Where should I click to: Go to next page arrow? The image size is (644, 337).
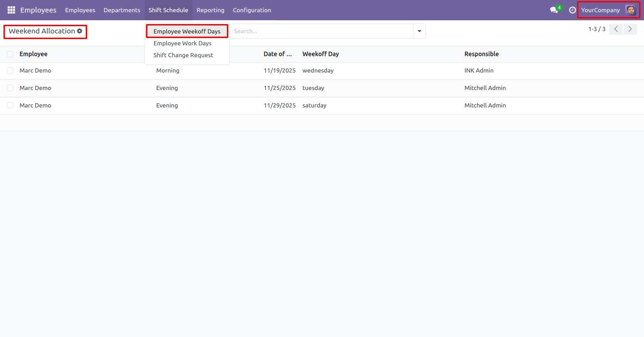[630, 29]
